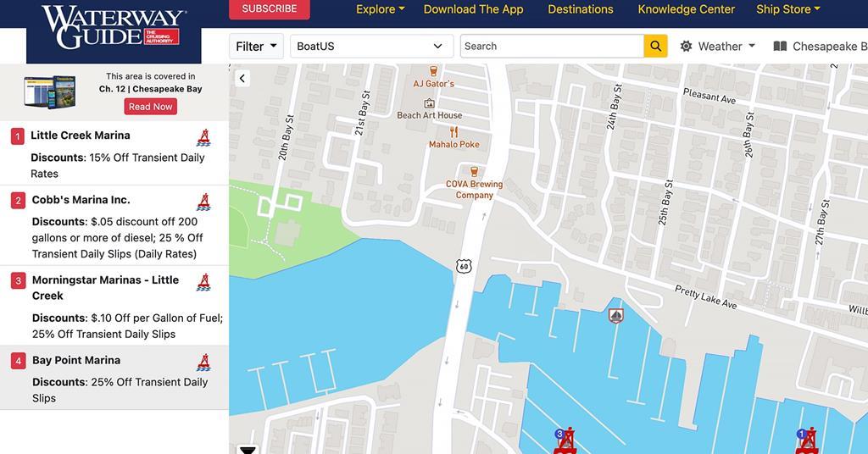Click the number 1 badge in the list
Viewport: 868px width, 454px height.
(18, 136)
